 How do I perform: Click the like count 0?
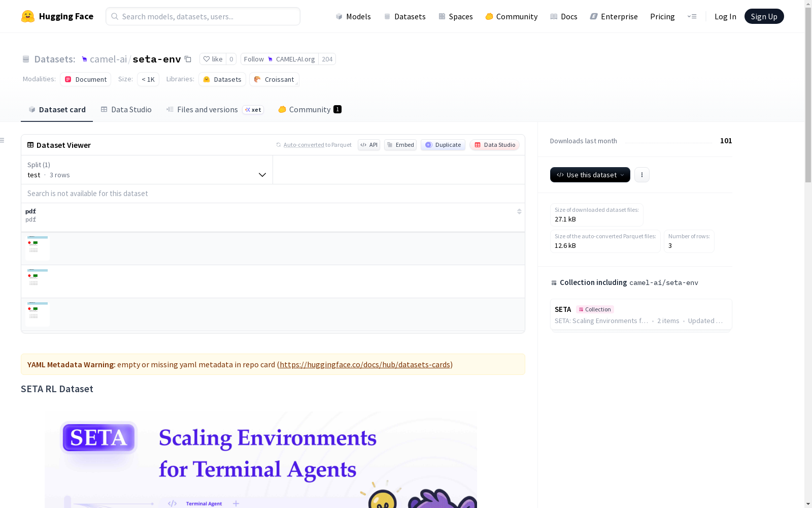point(231,59)
